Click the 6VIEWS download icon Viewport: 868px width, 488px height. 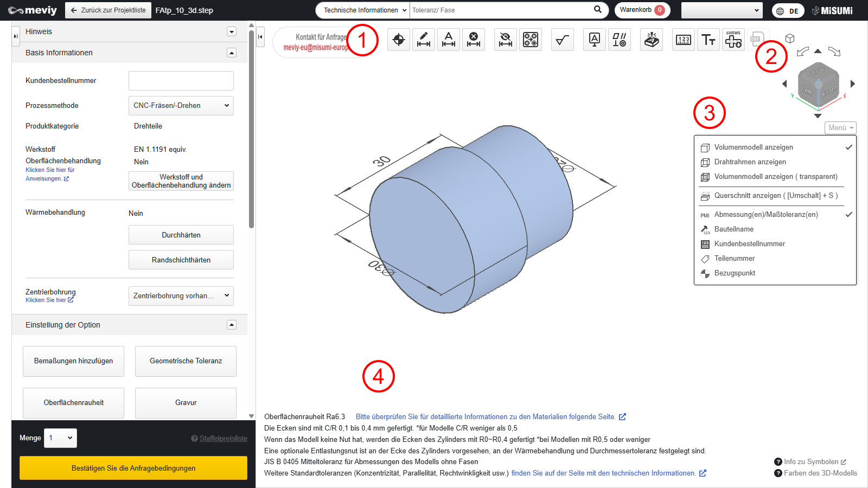pos(733,40)
